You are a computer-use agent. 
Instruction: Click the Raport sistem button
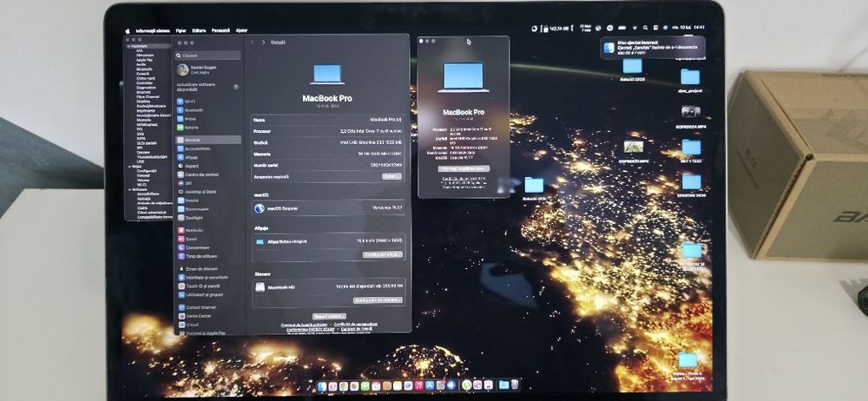point(329,316)
